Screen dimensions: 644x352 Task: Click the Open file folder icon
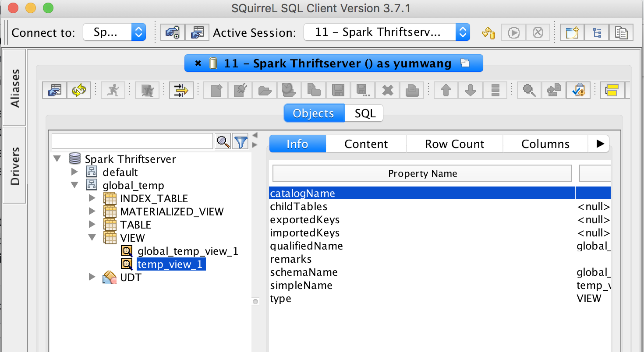coord(264,91)
